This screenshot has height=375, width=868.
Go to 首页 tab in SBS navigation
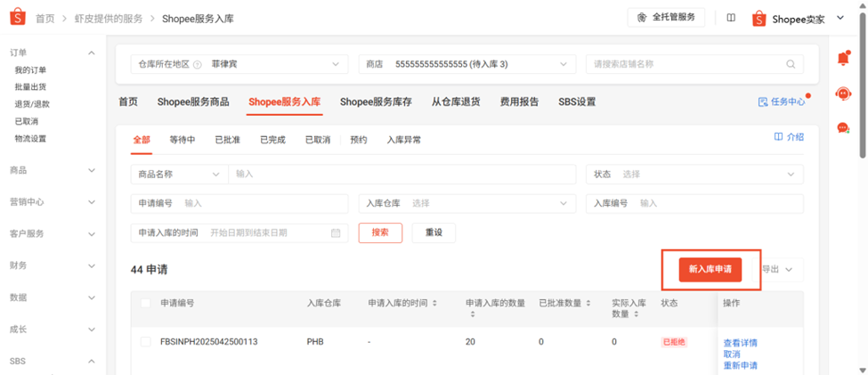coord(128,102)
